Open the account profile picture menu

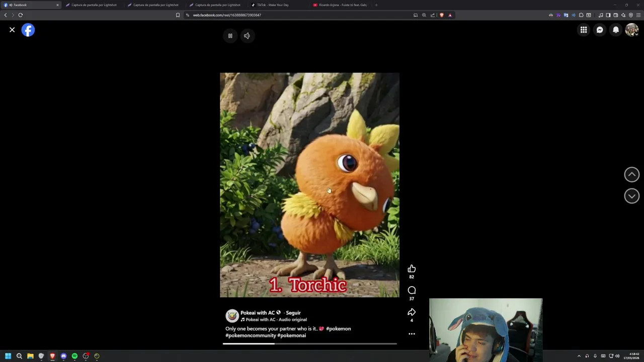[x=632, y=30]
